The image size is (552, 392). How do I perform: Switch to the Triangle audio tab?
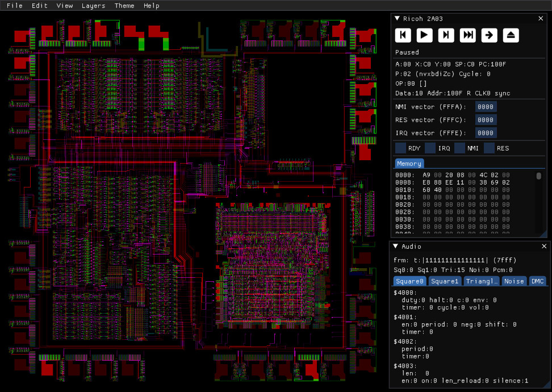tap(482, 281)
